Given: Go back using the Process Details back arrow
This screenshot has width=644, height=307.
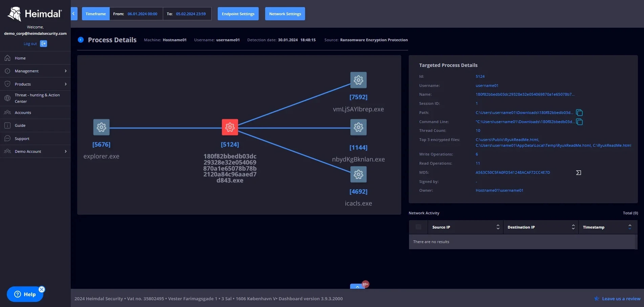Looking at the screenshot, I should tap(81, 40).
